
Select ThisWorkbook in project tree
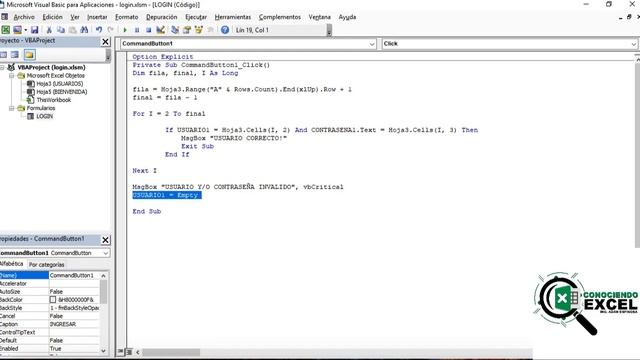(53, 100)
